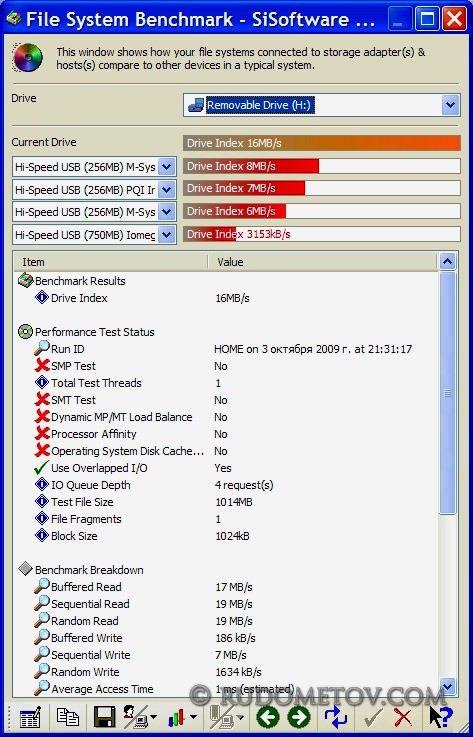Screen dimensions: 473x737
Task: Click the green check icon beside Use Overlapped I/O
Action: tap(42, 468)
